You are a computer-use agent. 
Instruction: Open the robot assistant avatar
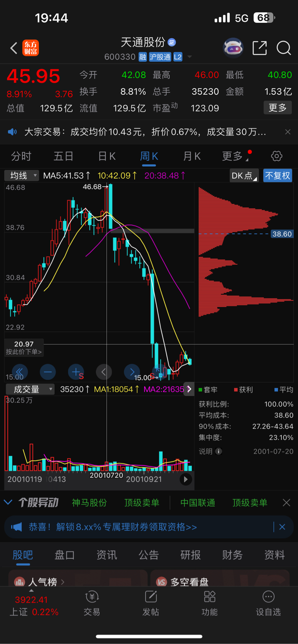pyautogui.click(x=233, y=48)
